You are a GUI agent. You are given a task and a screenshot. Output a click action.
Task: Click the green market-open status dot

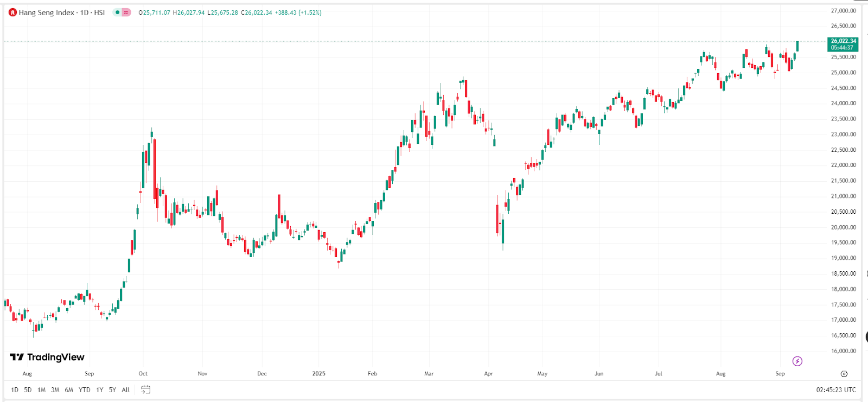[117, 12]
